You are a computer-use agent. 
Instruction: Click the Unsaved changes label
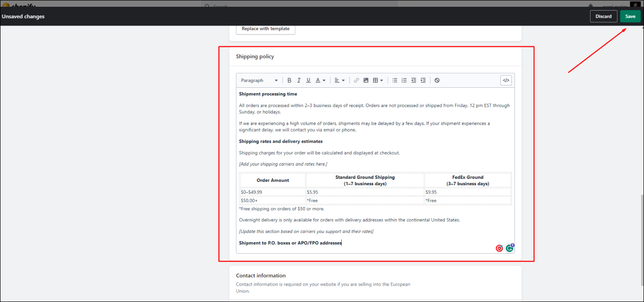click(x=23, y=16)
